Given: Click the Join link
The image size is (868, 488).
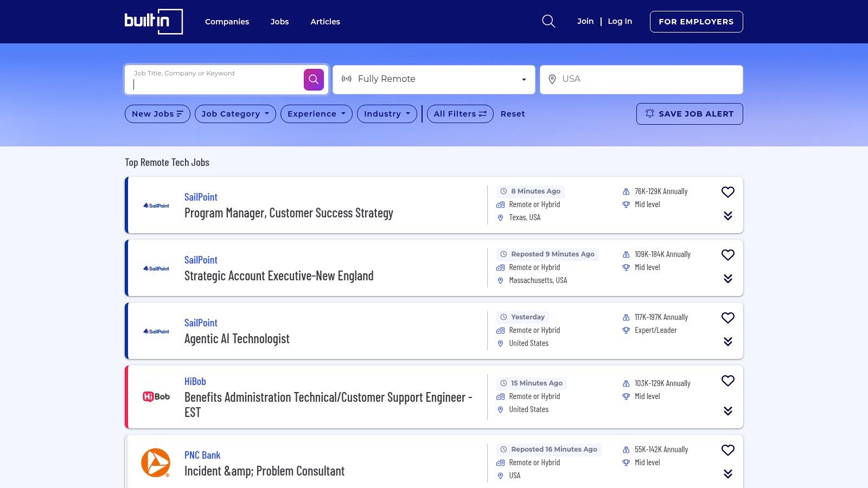Looking at the screenshot, I should point(585,21).
